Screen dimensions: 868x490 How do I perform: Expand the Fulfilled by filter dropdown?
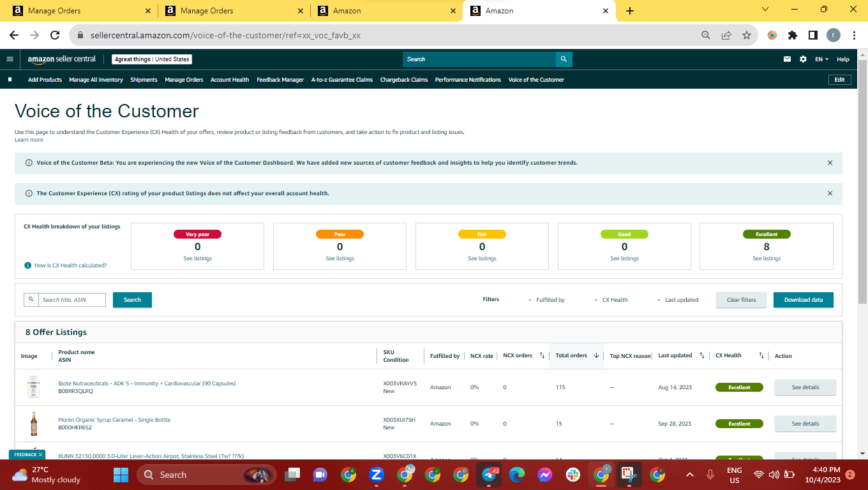(546, 300)
